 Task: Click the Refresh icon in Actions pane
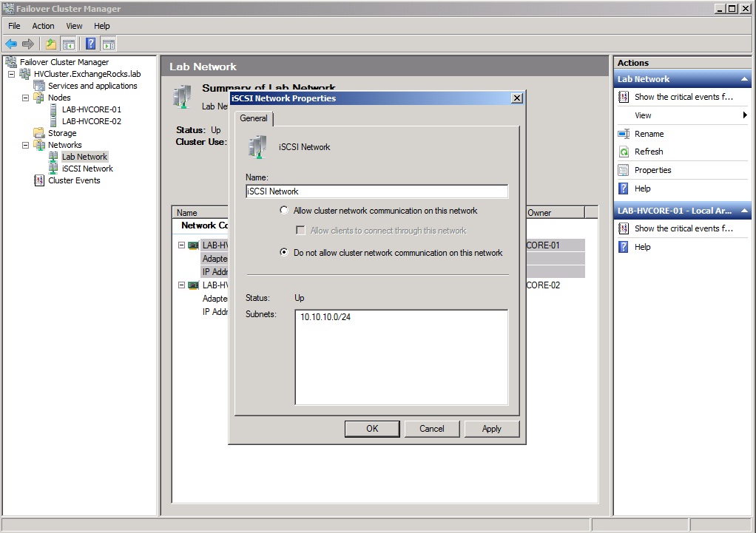click(624, 152)
